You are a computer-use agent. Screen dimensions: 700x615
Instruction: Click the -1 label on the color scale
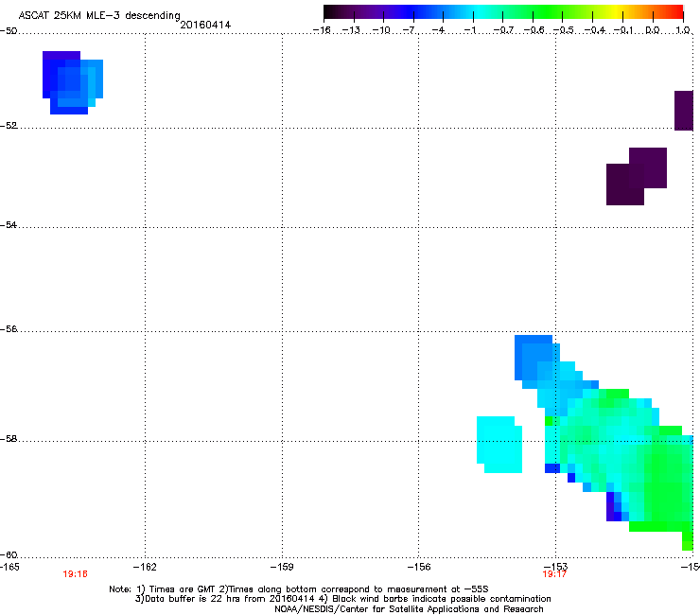click(469, 30)
